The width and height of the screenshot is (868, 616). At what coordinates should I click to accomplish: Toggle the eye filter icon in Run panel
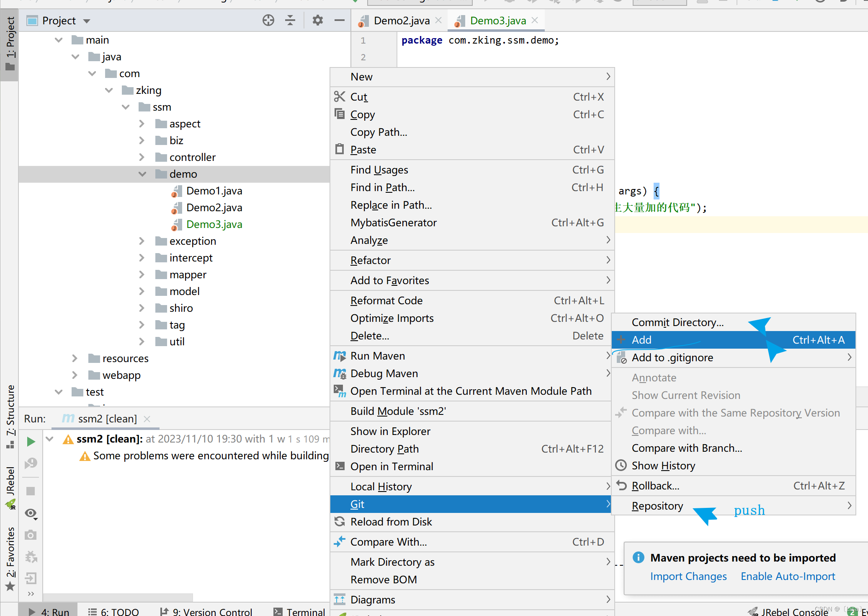pos(31,513)
